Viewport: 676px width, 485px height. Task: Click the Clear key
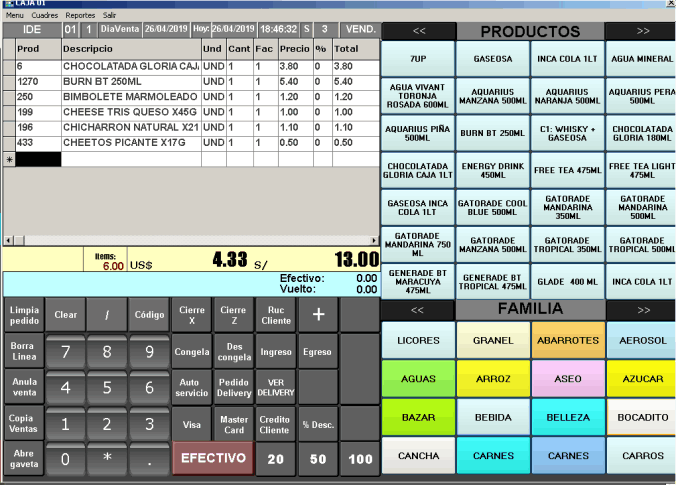(x=66, y=315)
